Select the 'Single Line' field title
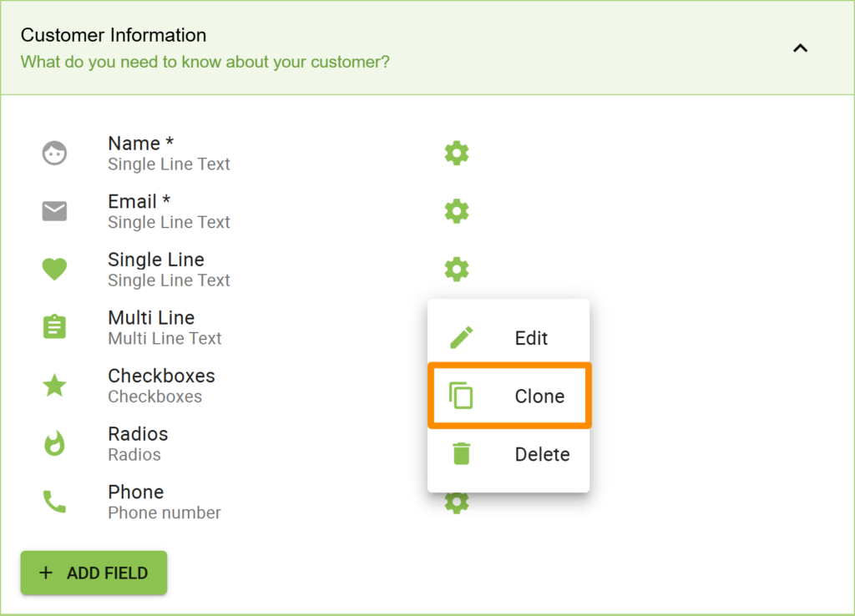This screenshot has height=616, width=855. pos(156,260)
